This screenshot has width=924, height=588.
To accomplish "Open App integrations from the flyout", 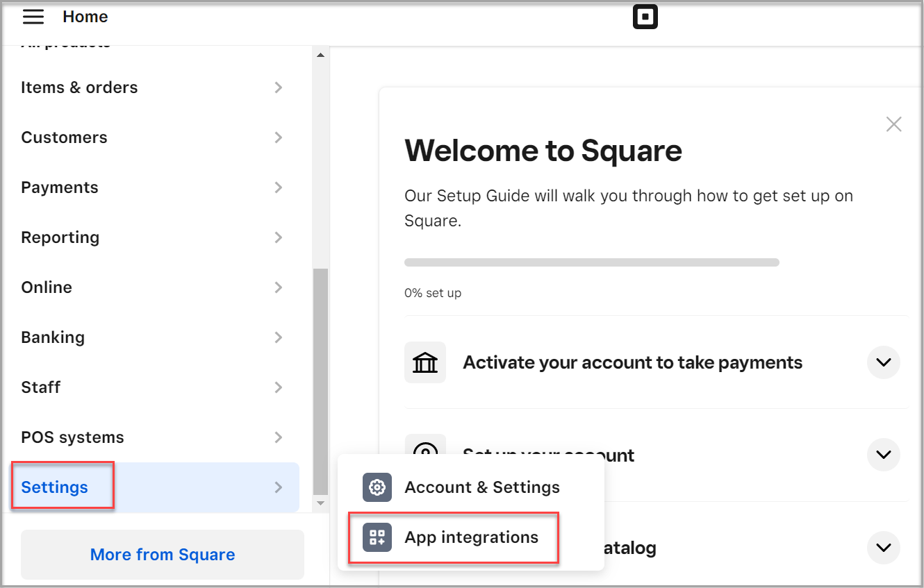I will (454, 537).
